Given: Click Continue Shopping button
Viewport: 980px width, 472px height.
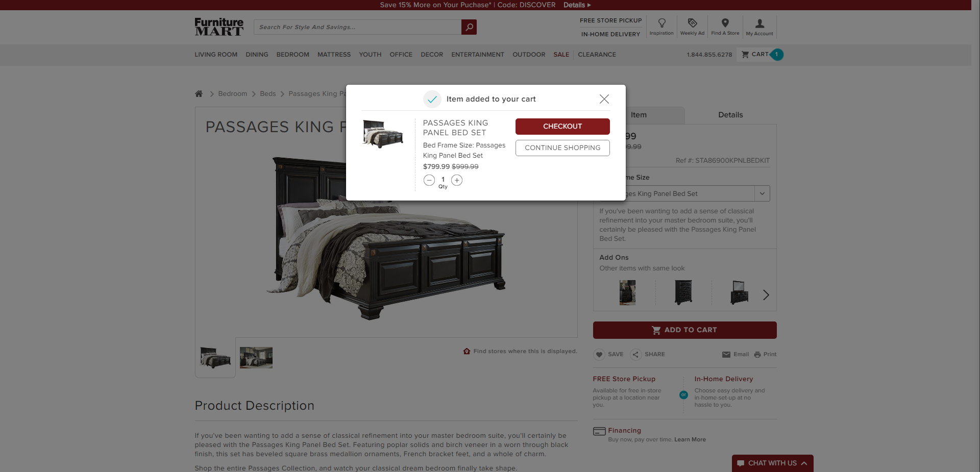Looking at the screenshot, I should tap(562, 148).
